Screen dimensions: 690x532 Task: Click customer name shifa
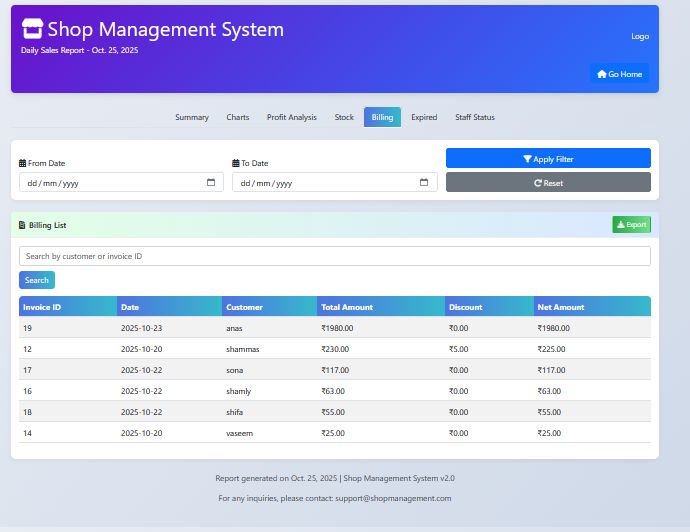(x=235, y=412)
